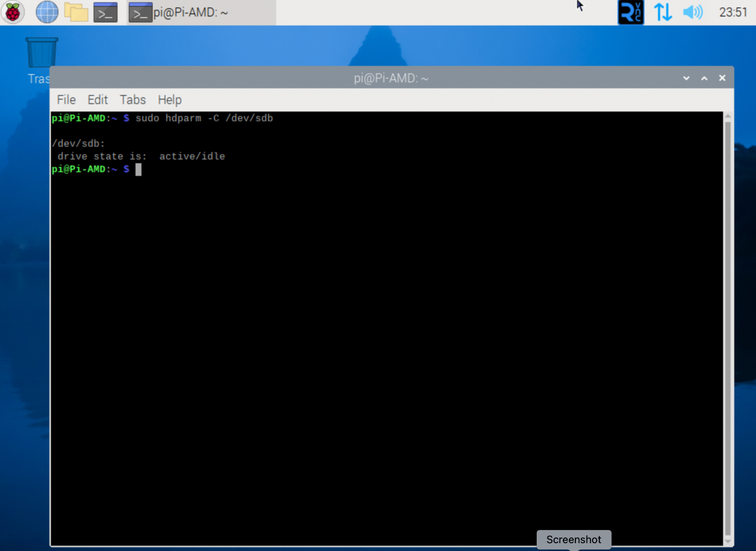756x551 pixels.
Task: Open the File Manager from the taskbar
Action: pyautogui.click(x=76, y=12)
